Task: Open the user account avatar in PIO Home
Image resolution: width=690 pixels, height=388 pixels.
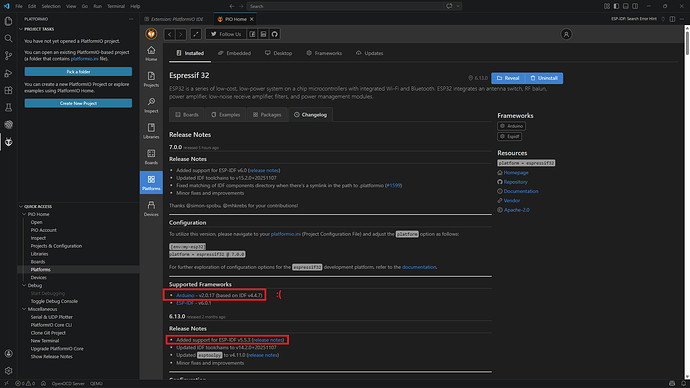Action: (x=566, y=34)
